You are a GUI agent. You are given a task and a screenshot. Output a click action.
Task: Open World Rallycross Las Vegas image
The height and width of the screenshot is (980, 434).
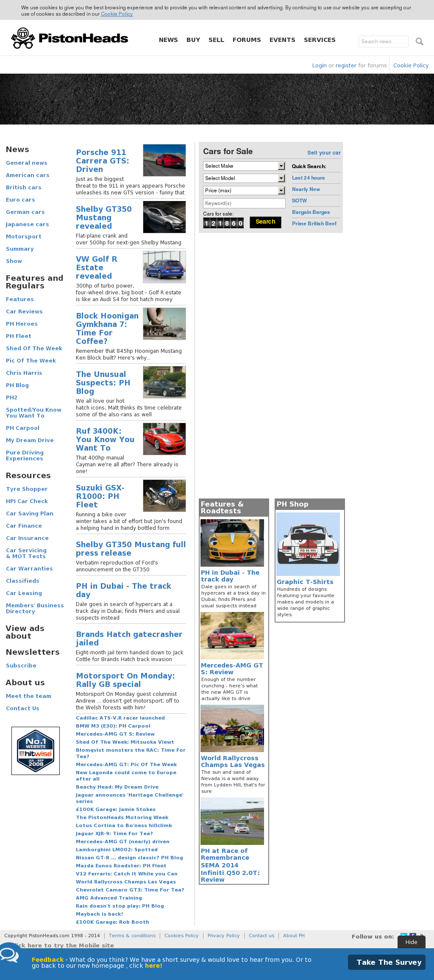point(232,728)
